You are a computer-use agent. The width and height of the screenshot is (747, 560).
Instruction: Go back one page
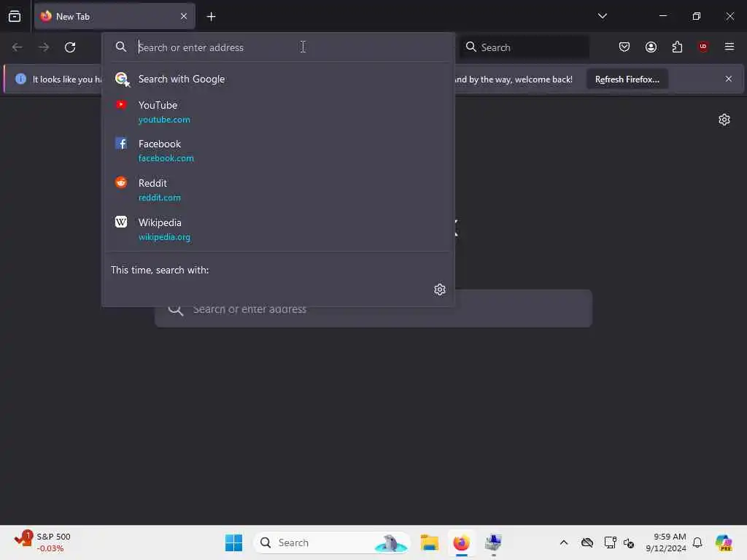coord(18,47)
